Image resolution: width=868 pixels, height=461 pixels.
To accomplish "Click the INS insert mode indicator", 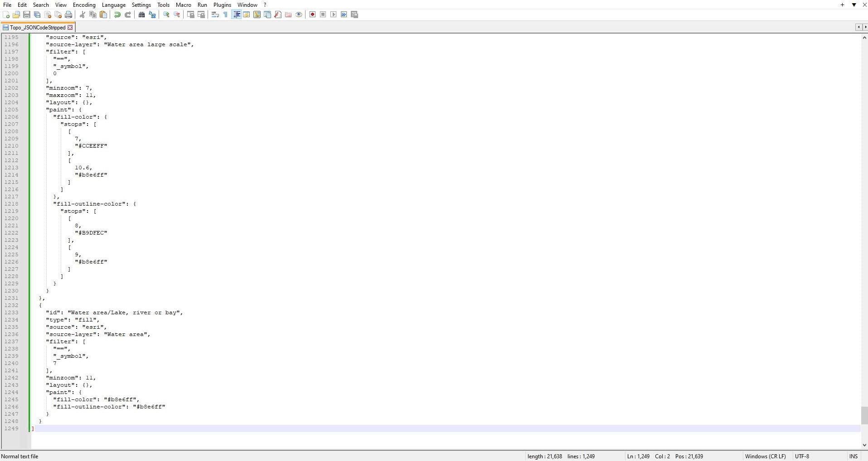I will click(853, 456).
